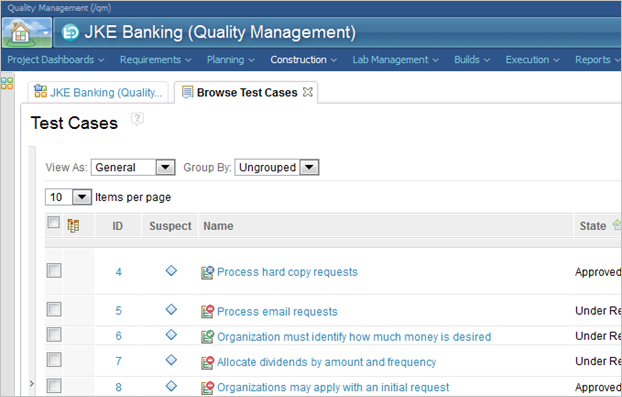Click the JKE Banking tab dashboard icon
The height and width of the screenshot is (397, 622).
click(40, 91)
